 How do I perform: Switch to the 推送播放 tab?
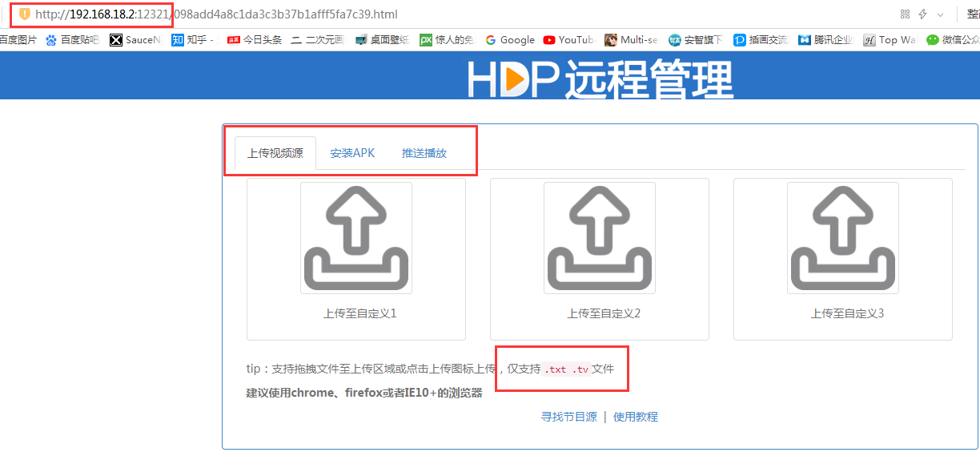pyautogui.click(x=424, y=153)
